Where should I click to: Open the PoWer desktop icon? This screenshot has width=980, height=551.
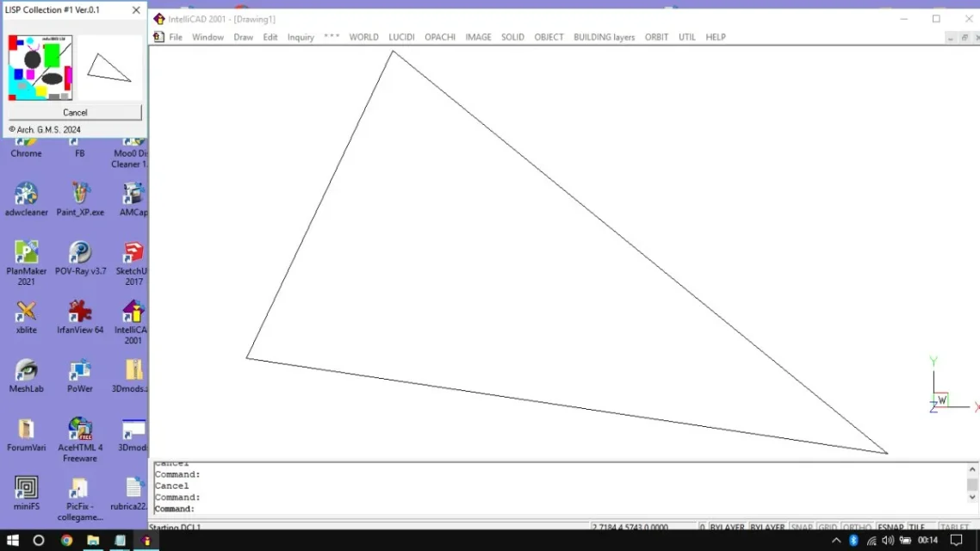pyautogui.click(x=80, y=375)
